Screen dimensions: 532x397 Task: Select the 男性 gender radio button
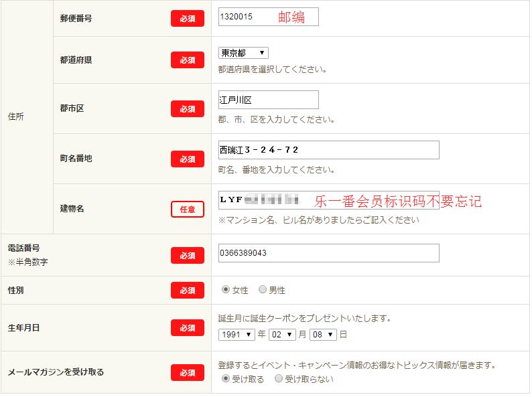click(x=263, y=290)
